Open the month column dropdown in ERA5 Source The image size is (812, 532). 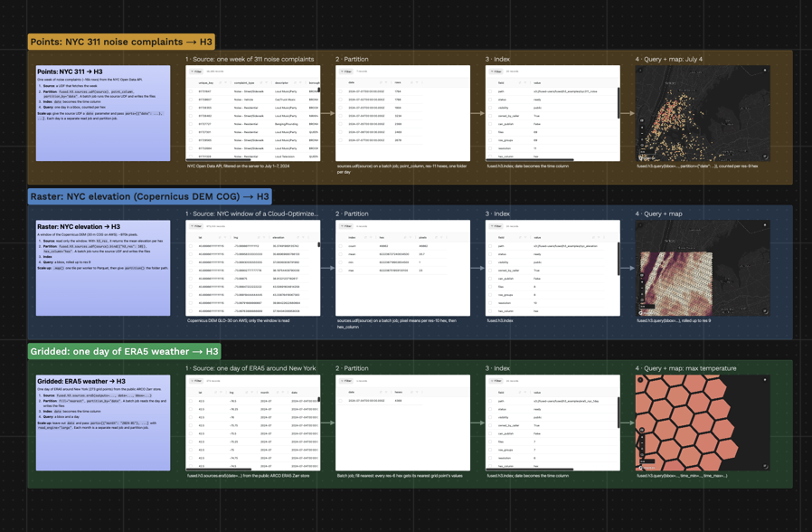[283, 393]
